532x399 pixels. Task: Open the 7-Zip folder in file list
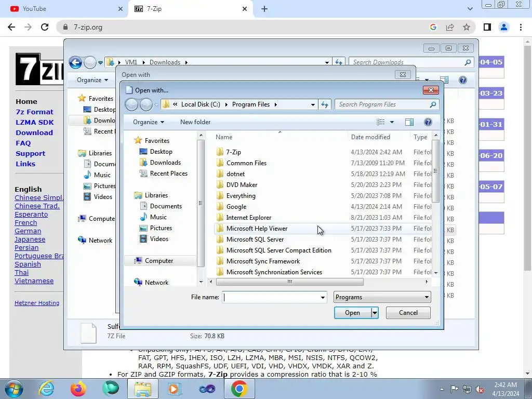[x=233, y=152]
